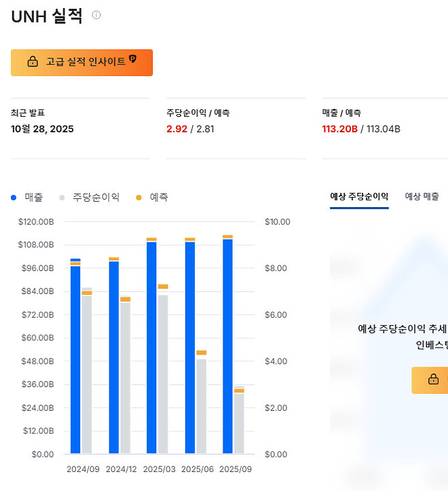Toggle the 주당순이익 legend series

pyautogui.click(x=90, y=197)
